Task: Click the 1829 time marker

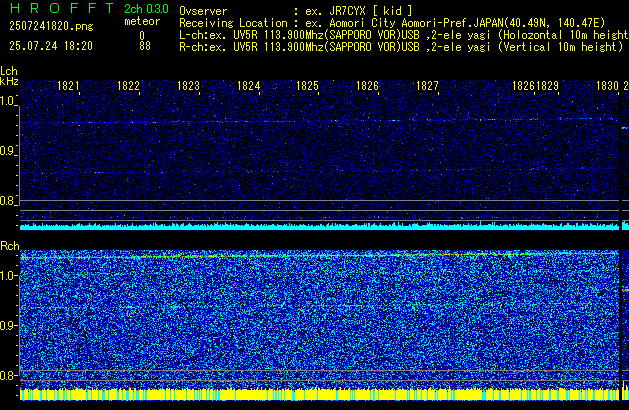Action: [x=547, y=86]
